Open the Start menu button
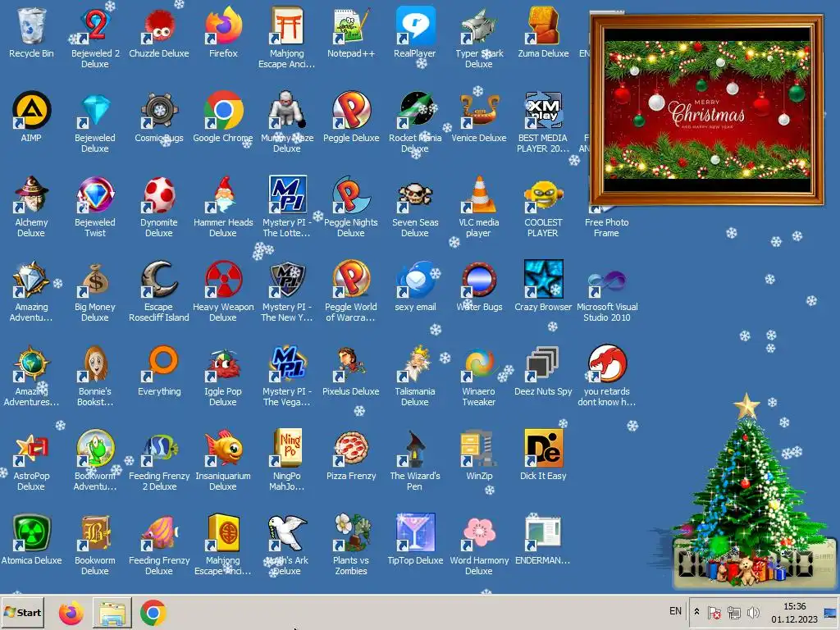 22,612
